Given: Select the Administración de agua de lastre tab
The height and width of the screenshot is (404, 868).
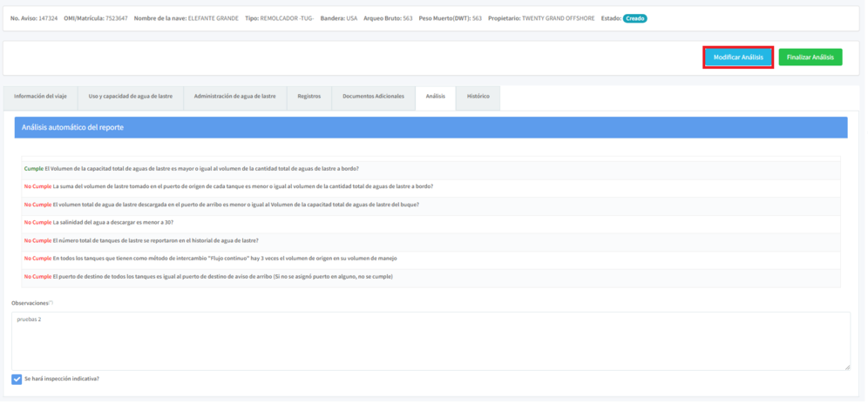Looking at the screenshot, I should (234, 97).
